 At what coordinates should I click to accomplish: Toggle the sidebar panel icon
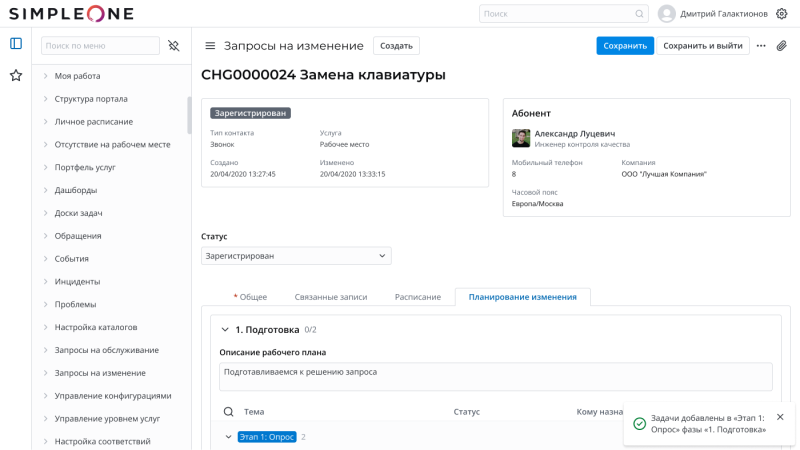16,44
